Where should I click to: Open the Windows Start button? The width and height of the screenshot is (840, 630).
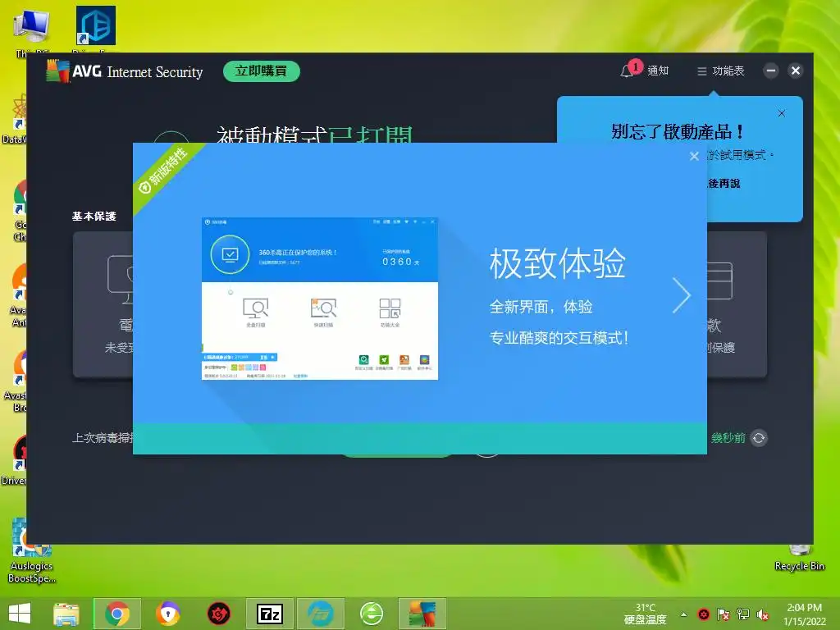click(20, 614)
